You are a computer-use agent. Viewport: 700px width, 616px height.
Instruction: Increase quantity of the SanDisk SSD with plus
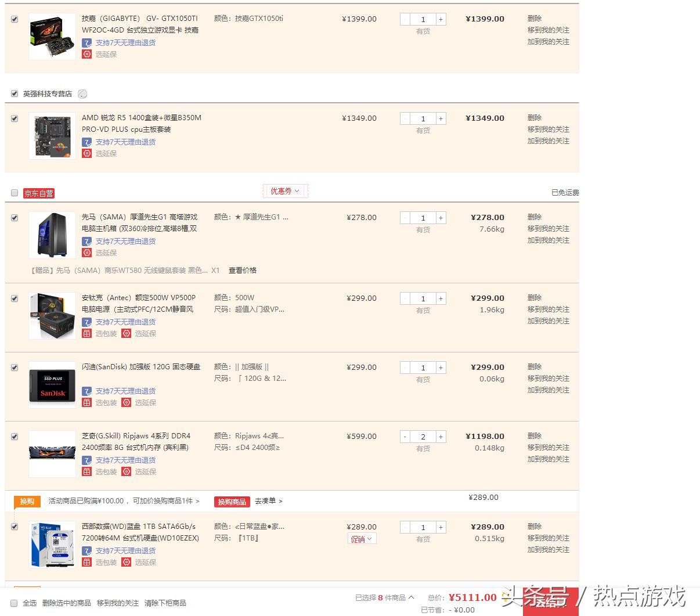pos(441,367)
